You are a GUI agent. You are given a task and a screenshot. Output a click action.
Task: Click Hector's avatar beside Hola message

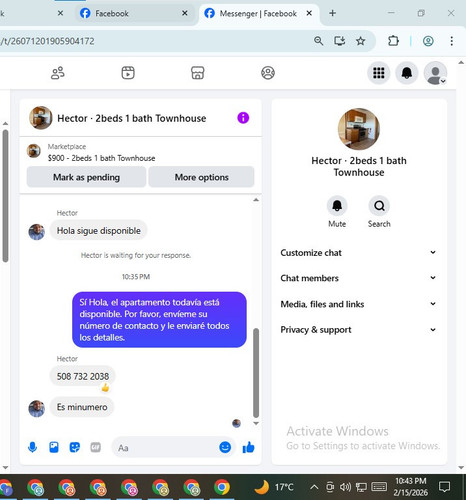click(x=37, y=232)
